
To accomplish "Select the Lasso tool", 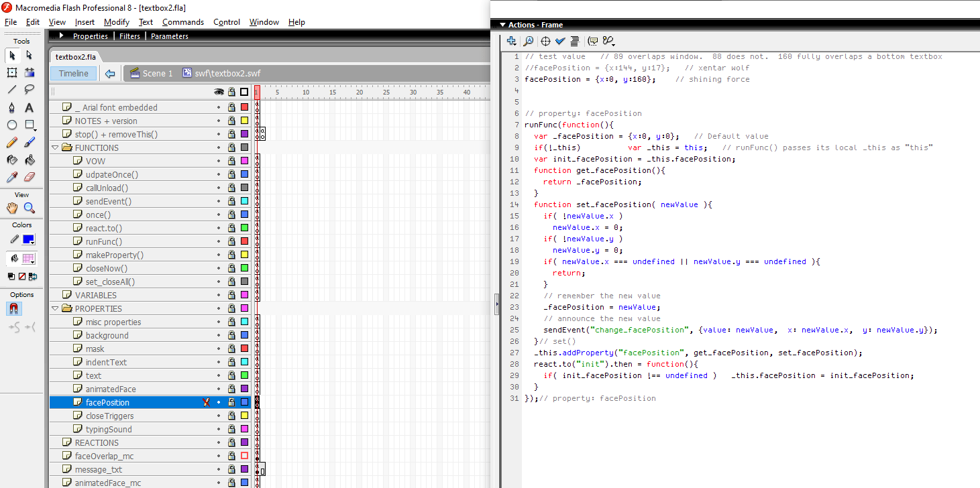I will pos(30,90).
